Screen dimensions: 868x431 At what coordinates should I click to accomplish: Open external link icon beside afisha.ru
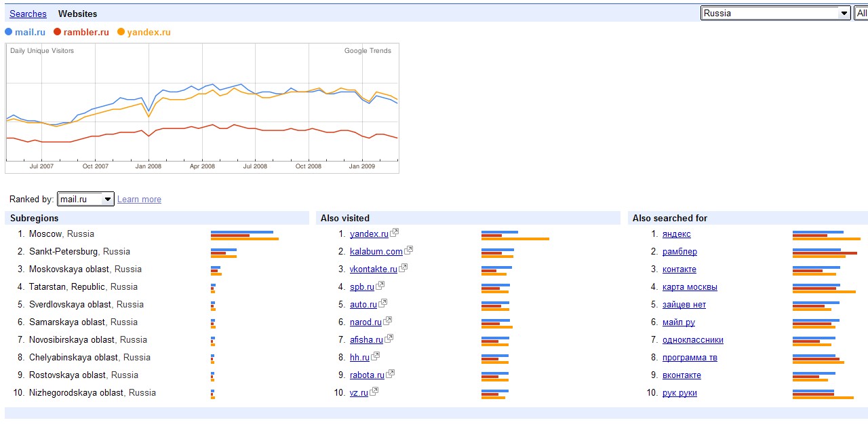pos(389,339)
